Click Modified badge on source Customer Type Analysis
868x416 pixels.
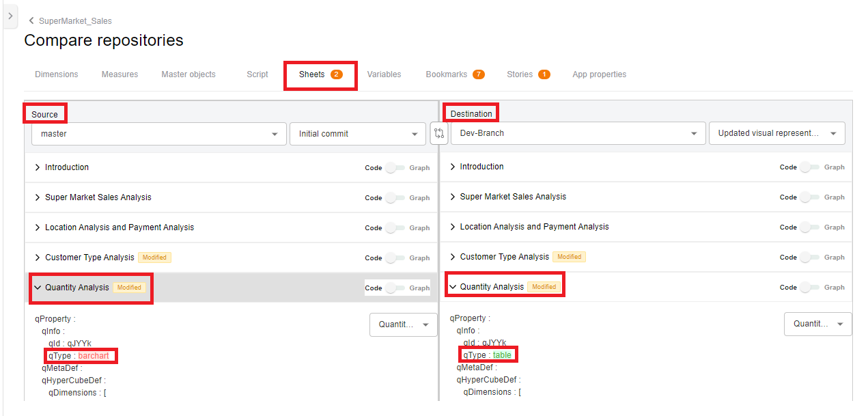tap(154, 258)
